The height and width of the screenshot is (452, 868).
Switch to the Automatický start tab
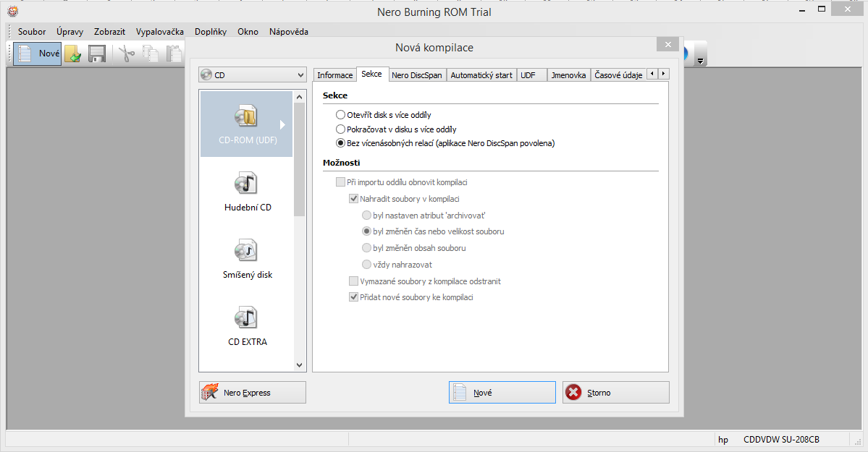pos(481,75)
